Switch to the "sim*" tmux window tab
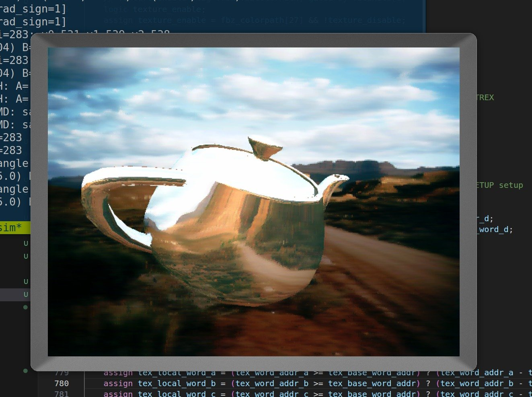 point(11,228)
